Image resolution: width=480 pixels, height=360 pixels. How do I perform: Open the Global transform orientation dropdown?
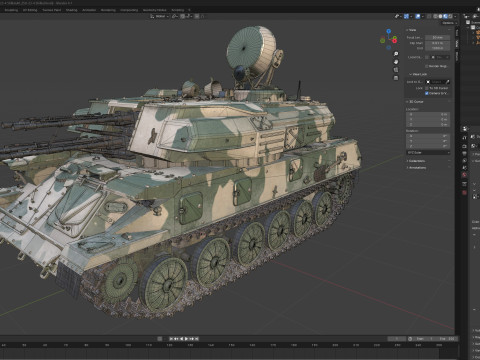pos(160,16)
